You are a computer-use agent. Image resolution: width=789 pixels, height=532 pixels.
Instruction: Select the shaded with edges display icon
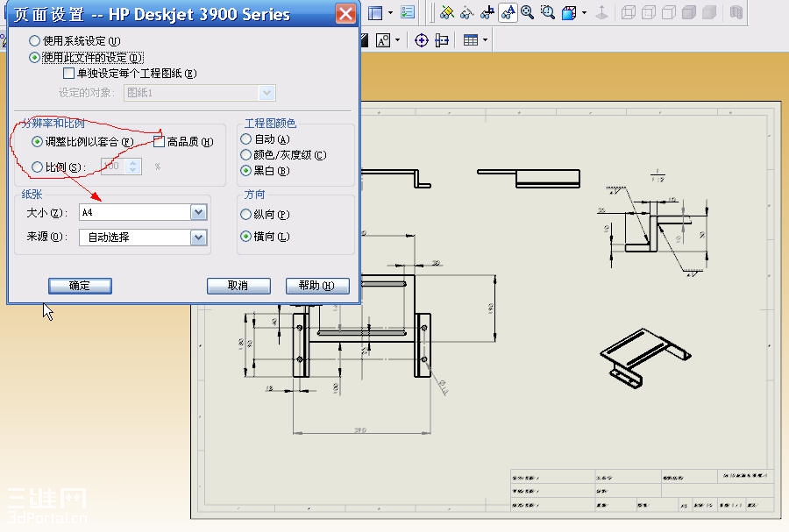(689, 12)
